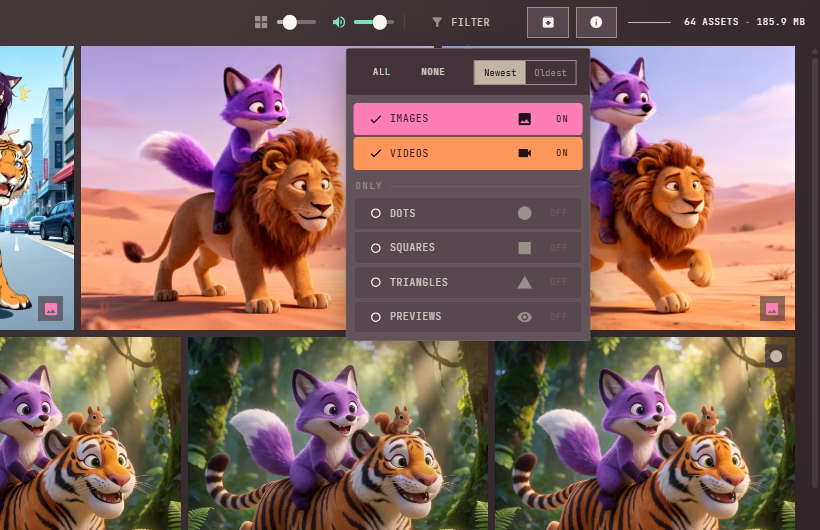The width and height of the screenshot is (820, 530).
Task: Open the FILTER menu
Action: click(x=461, y=22)
